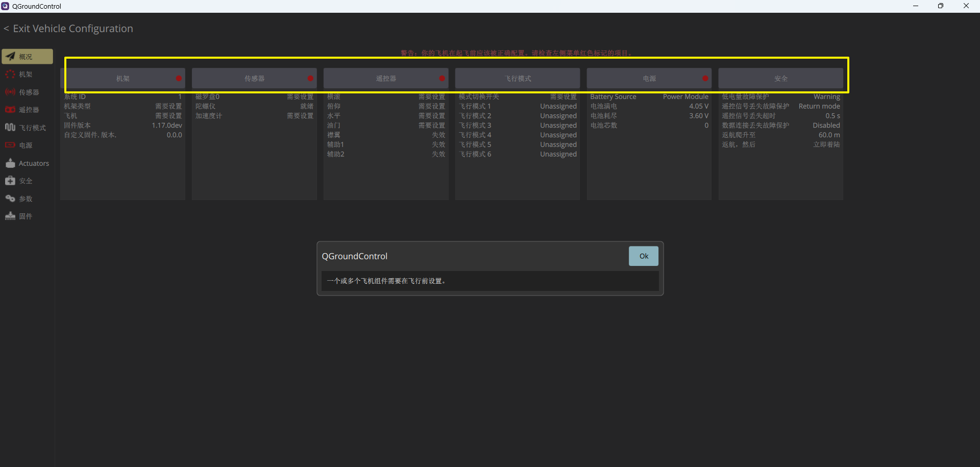Click the 陀螺仪 label
Image resolution: width=980 pixels, height=467 pixels.
pos(206,107)
